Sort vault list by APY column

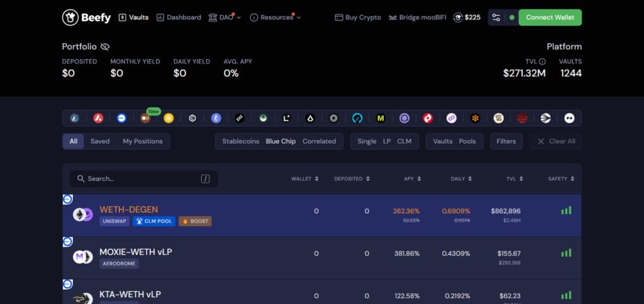click(413, 179)
